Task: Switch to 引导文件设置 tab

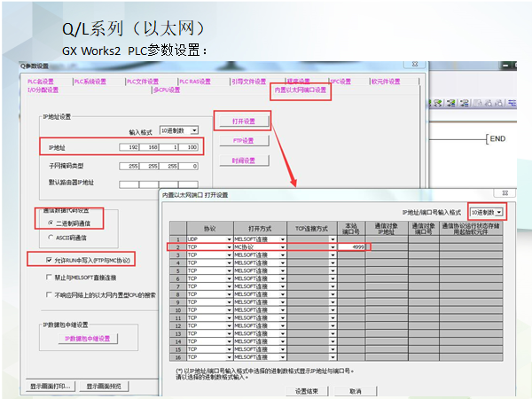Action: tap(249, 82)
